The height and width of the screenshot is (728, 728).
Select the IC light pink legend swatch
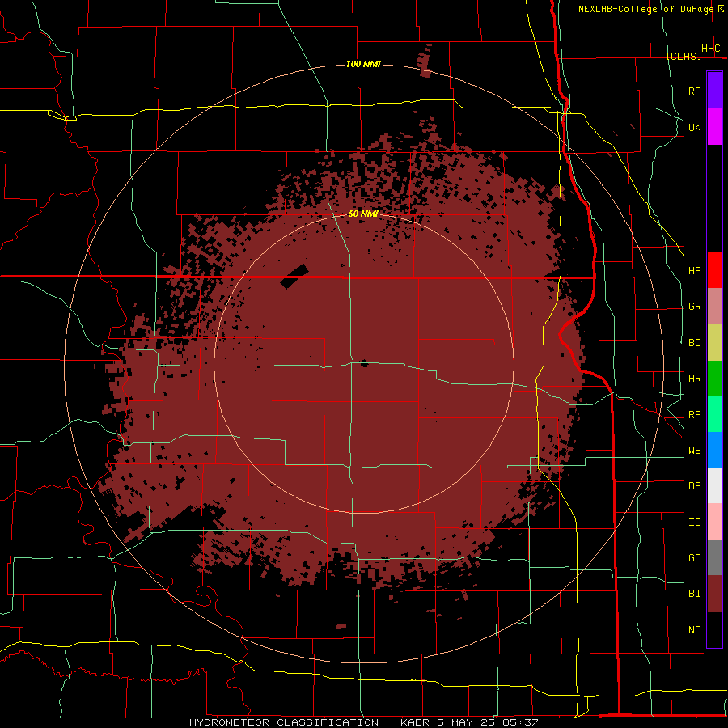click(x=714, y=522)
